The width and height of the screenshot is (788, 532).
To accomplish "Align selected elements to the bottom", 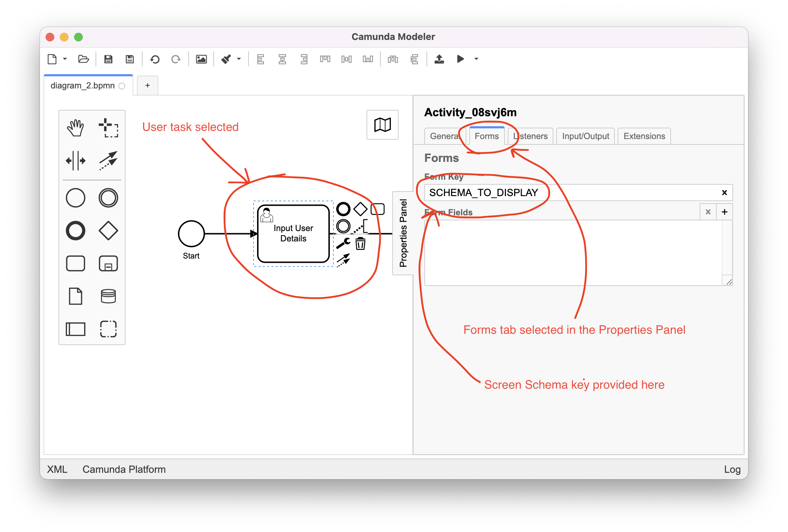I will point(368,59).
